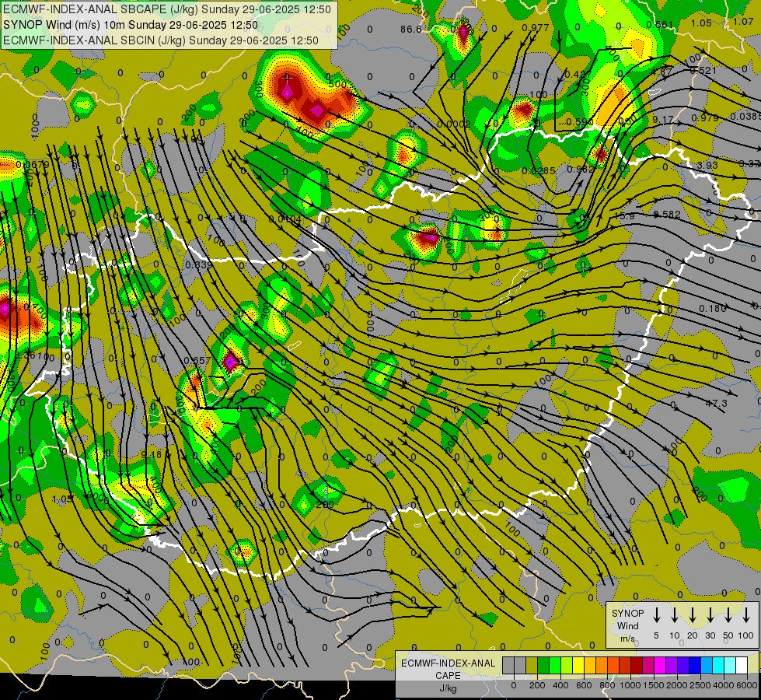Click the 400 label on CAPE scale

pyautogui.click(x=560, y=685)
